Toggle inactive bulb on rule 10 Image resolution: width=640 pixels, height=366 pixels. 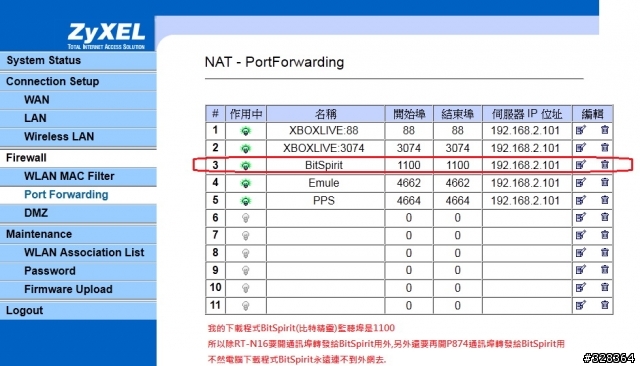(246, 288)
